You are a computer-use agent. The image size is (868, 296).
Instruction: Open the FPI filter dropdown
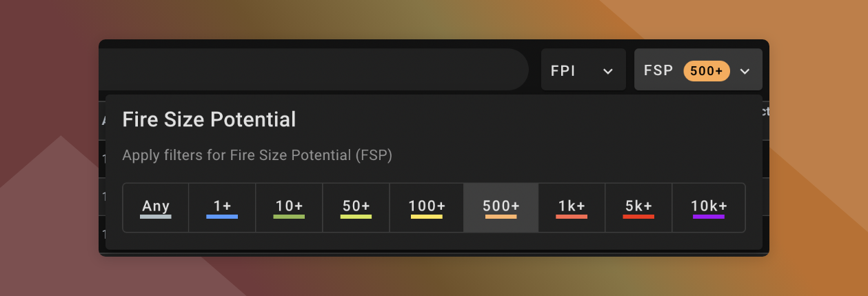pyautogui.click(x=583, y=70)
